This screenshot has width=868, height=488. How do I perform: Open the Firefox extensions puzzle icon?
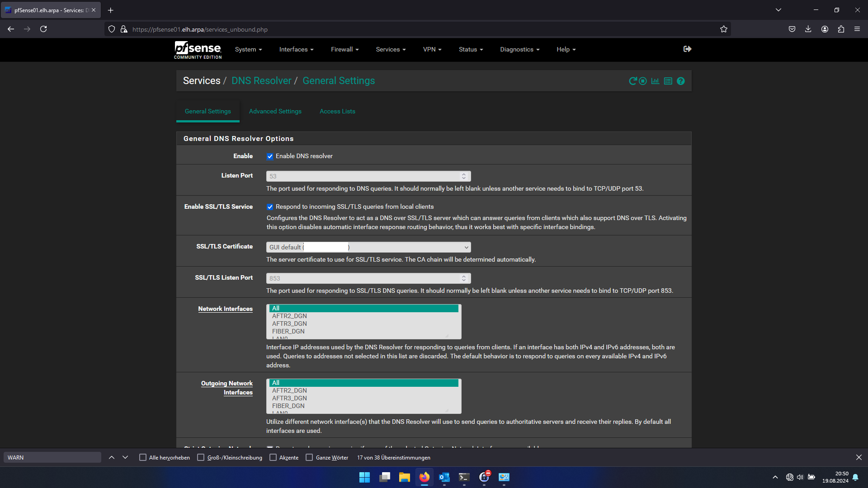pyautogui.click(x=841, y=29)
